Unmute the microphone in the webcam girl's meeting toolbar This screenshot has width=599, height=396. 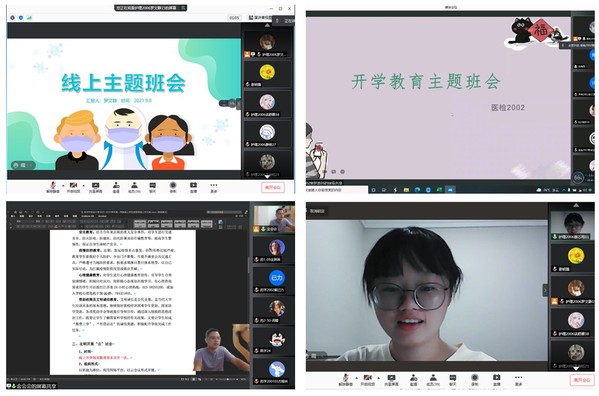[345, 380]
